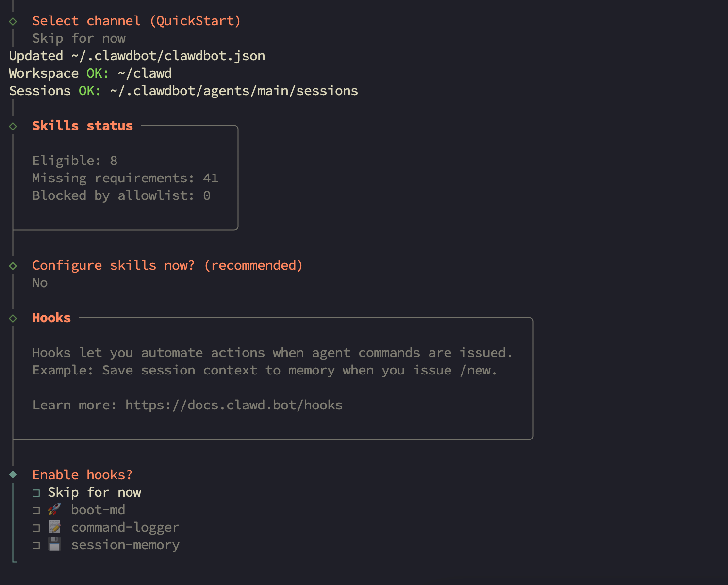Tick the boot-md hook checkbox

(36, 510)
